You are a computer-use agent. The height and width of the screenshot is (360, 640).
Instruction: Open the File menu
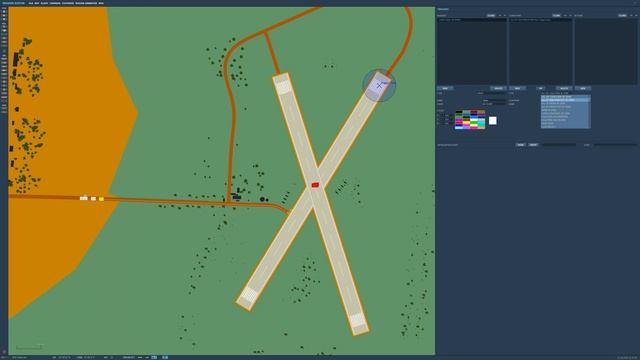[30, 3]
